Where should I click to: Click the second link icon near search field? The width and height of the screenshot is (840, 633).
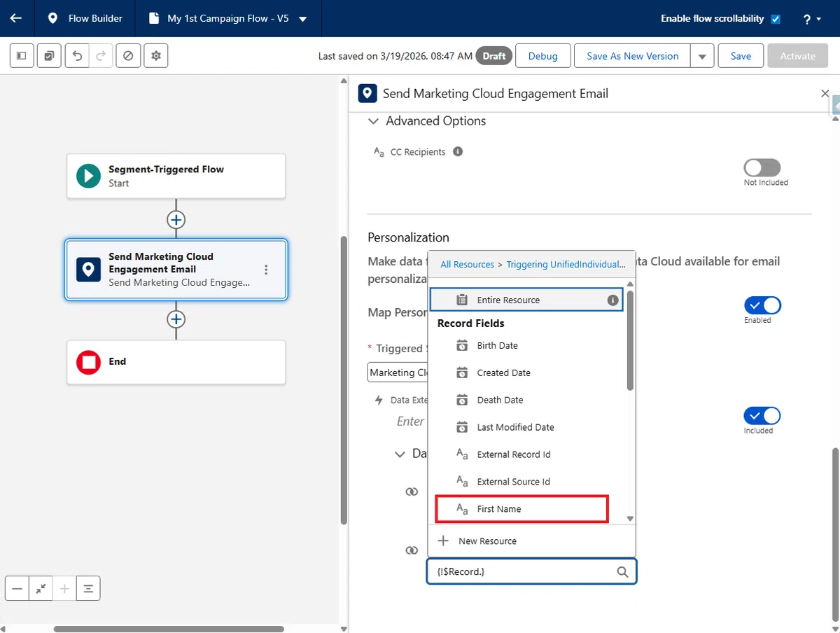click(x=412, y=550)
